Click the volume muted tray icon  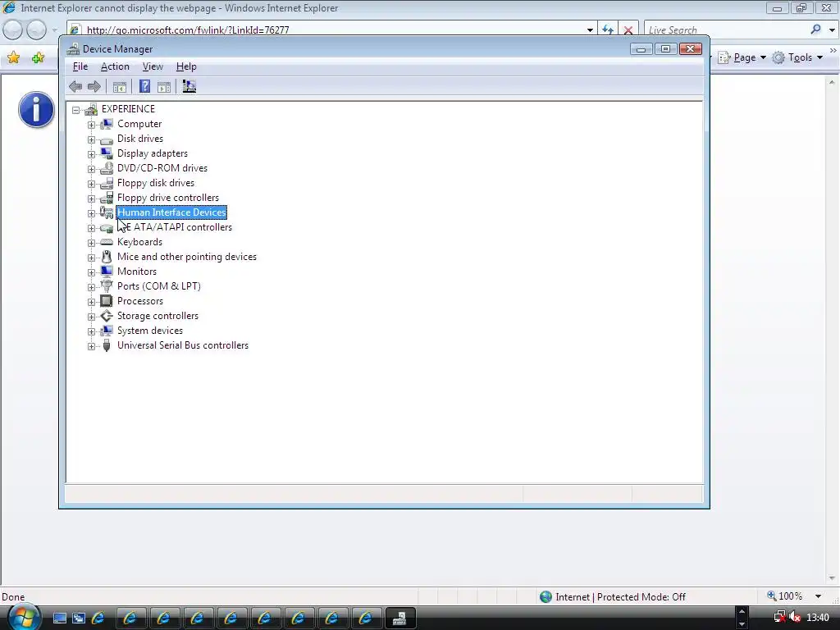click(x=795, y=618)
